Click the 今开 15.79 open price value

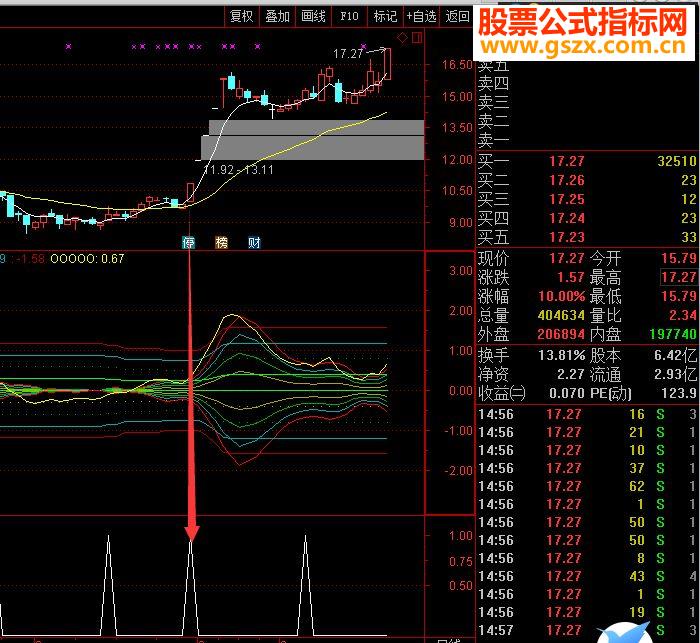(679, 259)
